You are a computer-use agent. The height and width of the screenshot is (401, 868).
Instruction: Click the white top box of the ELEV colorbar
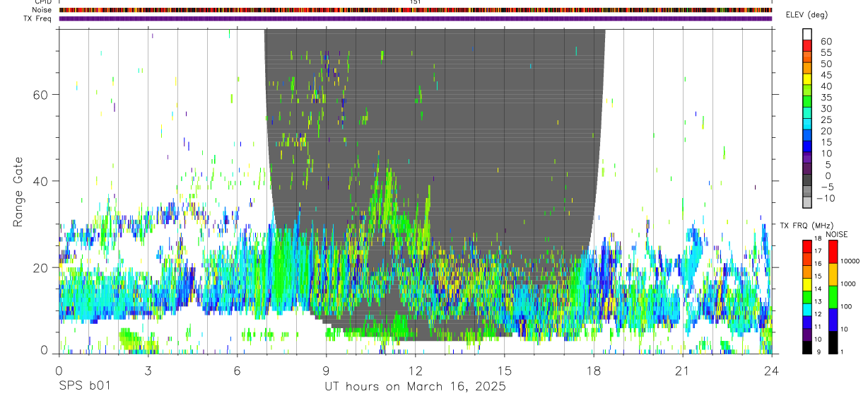807,33
